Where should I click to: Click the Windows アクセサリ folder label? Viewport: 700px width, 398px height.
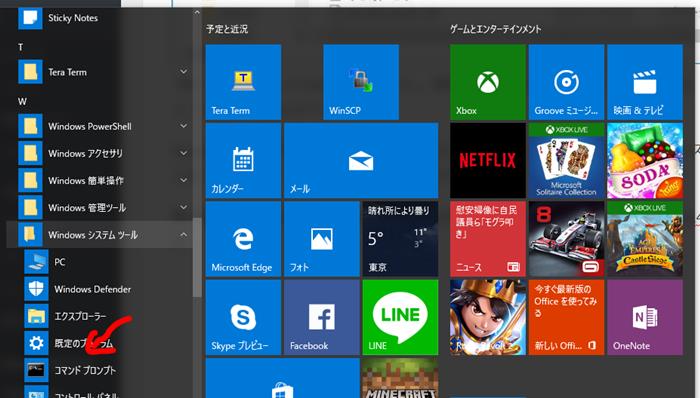[x=85, y=154]
